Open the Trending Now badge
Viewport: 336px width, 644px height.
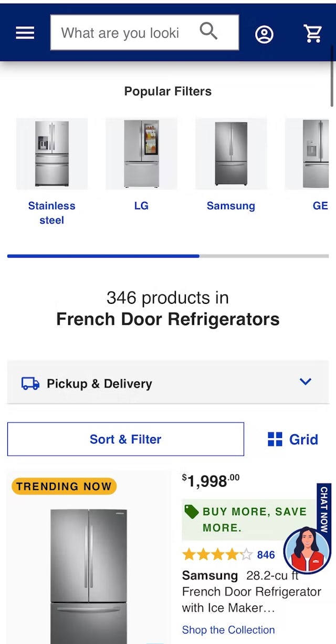[x=63, y=486]
